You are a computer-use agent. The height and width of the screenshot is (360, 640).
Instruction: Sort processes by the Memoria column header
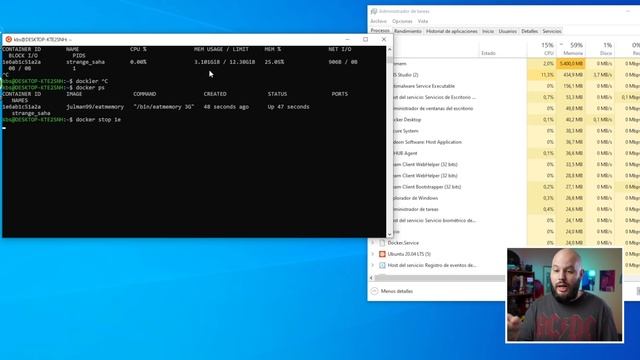click(571, 49)
